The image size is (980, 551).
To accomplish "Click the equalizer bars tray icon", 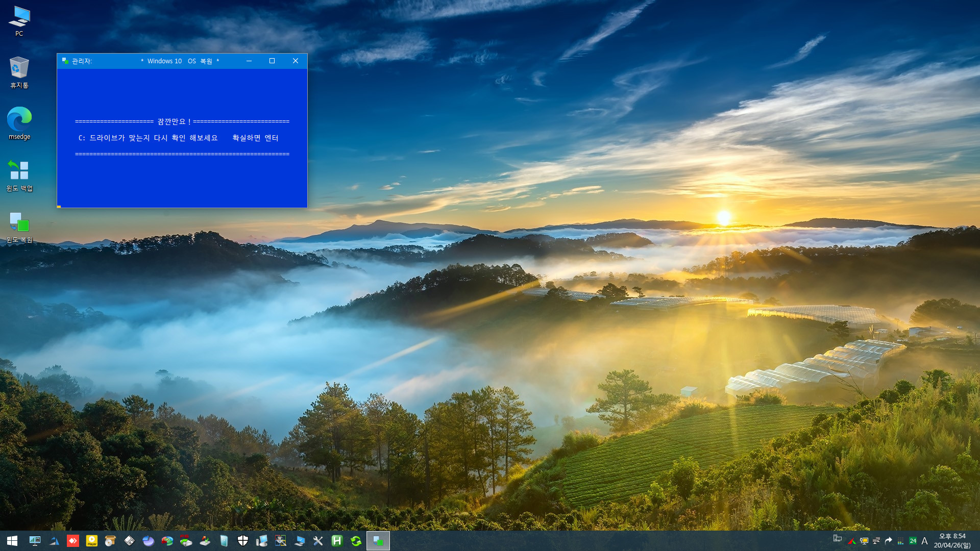I will point(900,541).
